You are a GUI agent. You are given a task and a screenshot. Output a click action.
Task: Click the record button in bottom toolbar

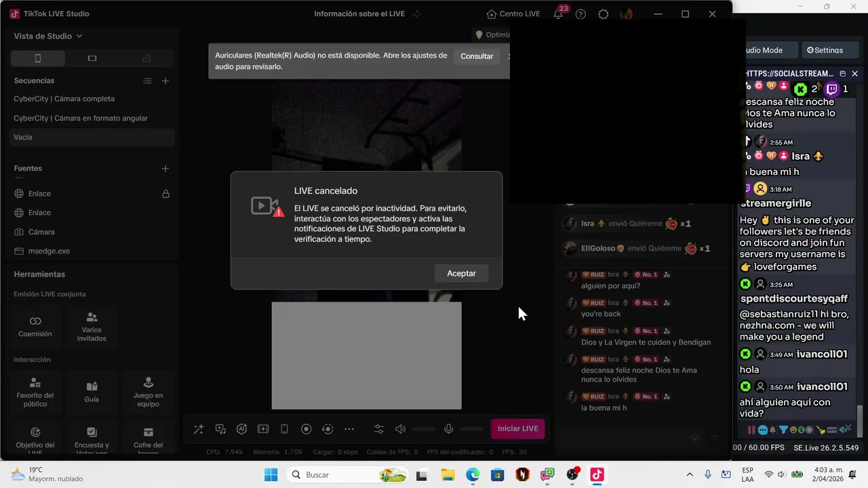(x=306, y=429)
